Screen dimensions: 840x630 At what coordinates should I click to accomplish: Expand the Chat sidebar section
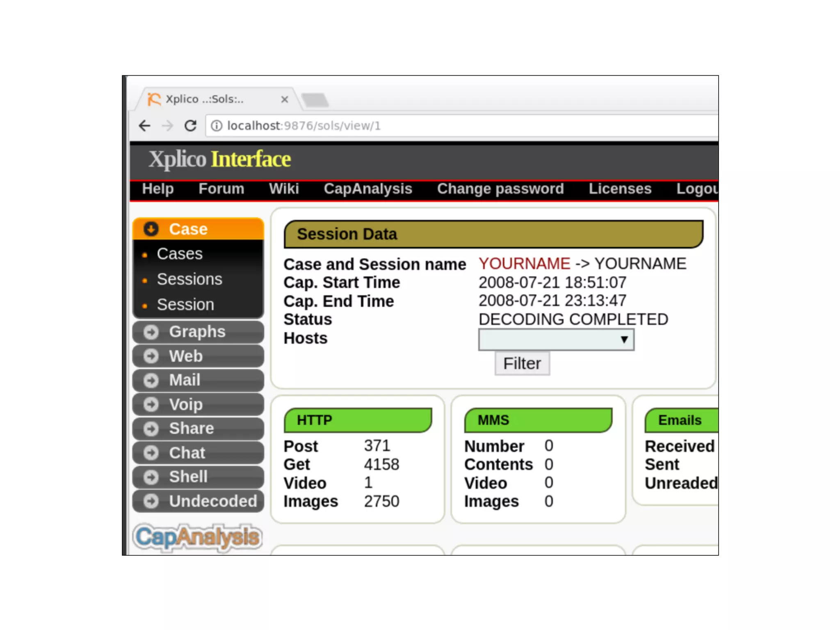point(187,453)
